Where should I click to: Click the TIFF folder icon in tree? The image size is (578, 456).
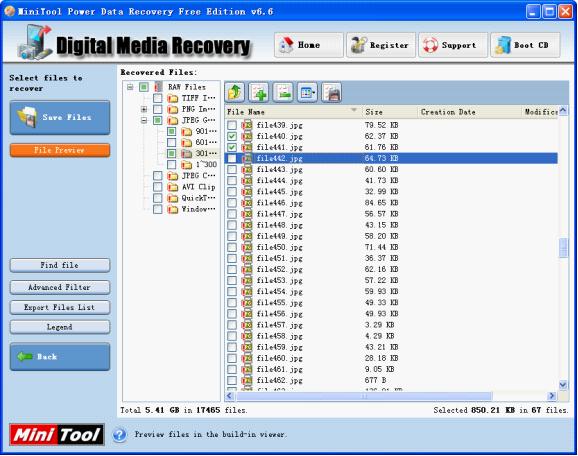coord(173,98)
